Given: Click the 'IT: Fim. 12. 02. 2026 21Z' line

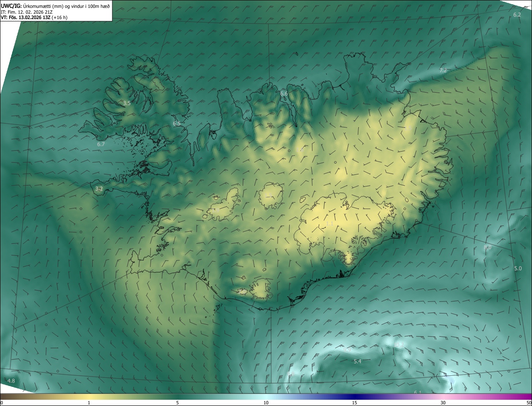Looking at the screenshot, I should (27, 12).
